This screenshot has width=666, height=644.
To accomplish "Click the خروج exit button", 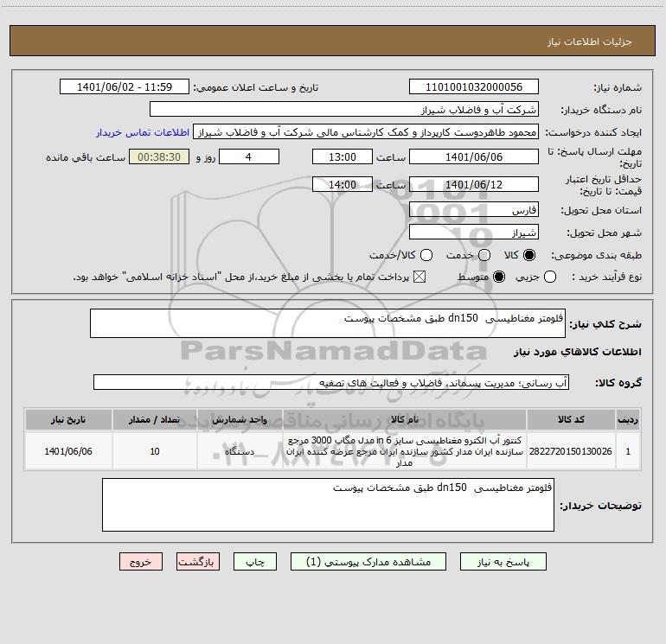I will (141, 562).
